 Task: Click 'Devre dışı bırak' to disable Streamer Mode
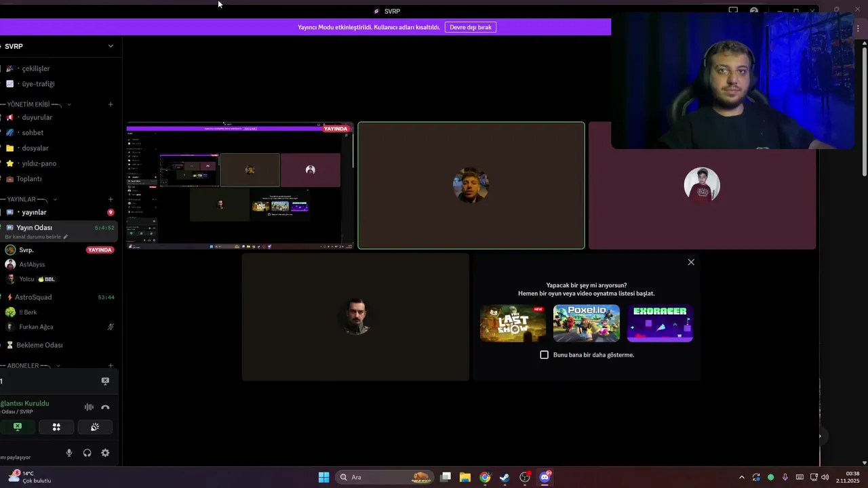[x=471, y=27]
